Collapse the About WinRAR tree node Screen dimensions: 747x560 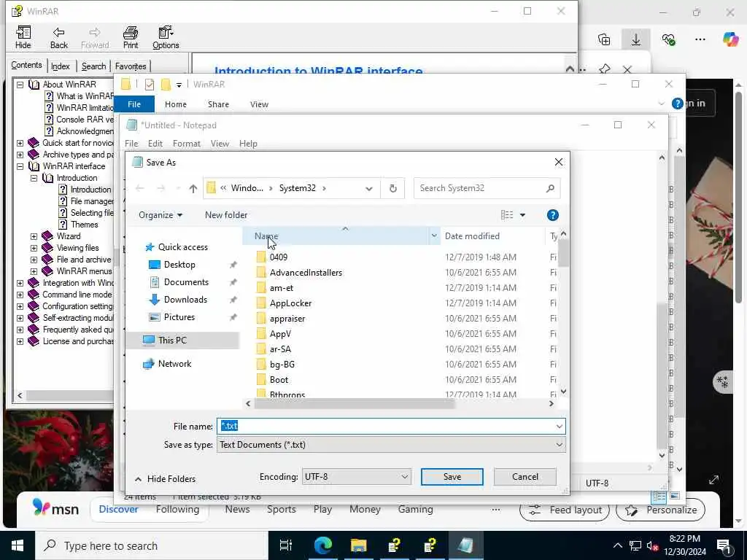tap(20, 85)
